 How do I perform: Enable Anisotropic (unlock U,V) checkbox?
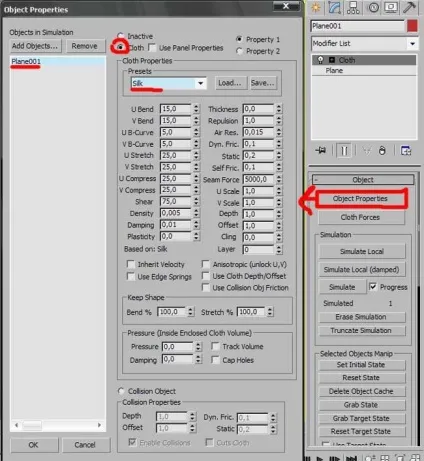(206, 264)
